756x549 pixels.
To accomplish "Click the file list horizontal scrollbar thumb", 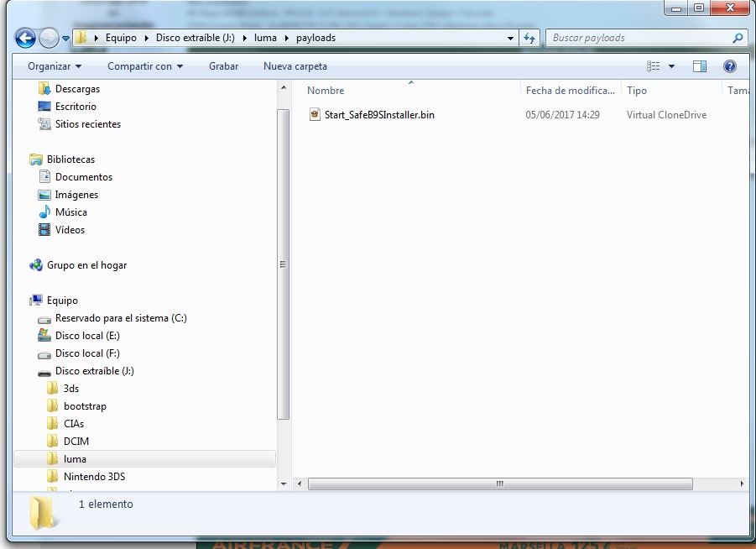I will (500, 484).
